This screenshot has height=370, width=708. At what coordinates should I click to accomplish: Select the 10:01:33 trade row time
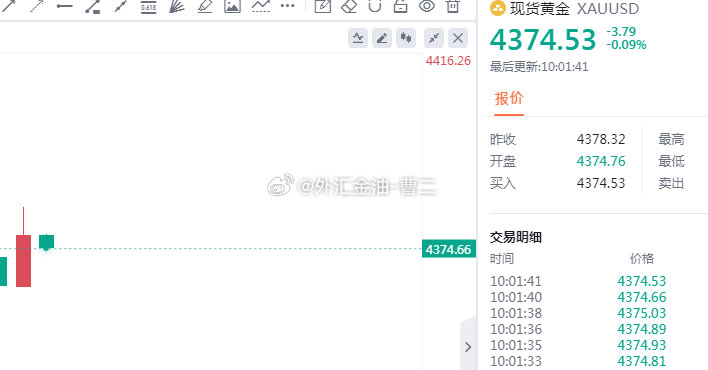(x=516, y=361)
